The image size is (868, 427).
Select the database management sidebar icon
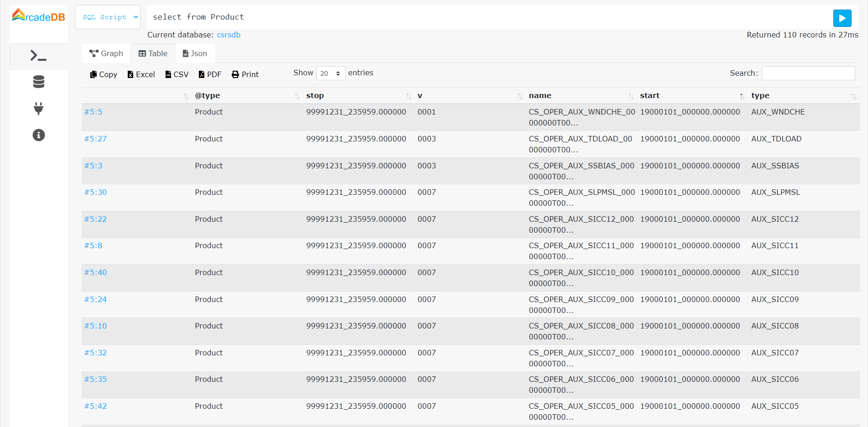[38, 82]
